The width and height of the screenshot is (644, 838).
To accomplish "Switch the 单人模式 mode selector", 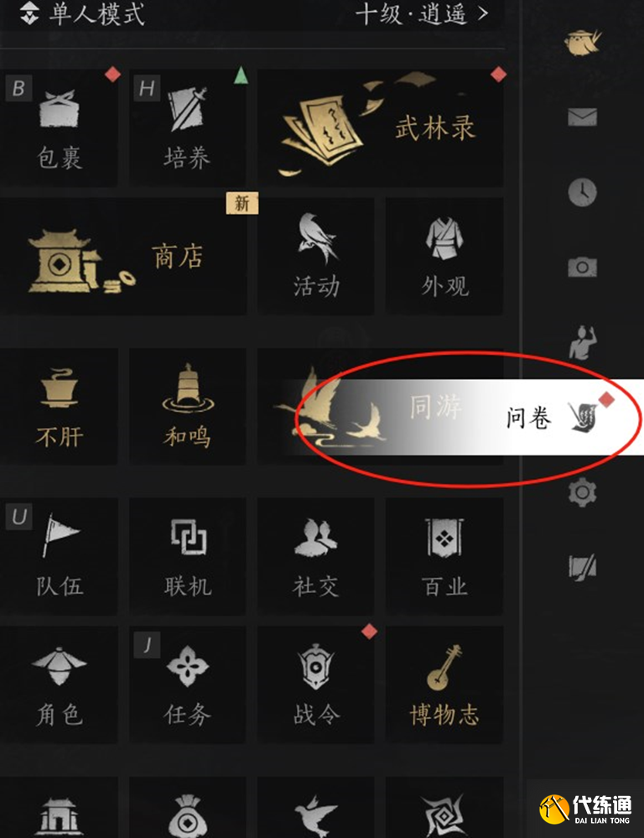I will [82, 14].
